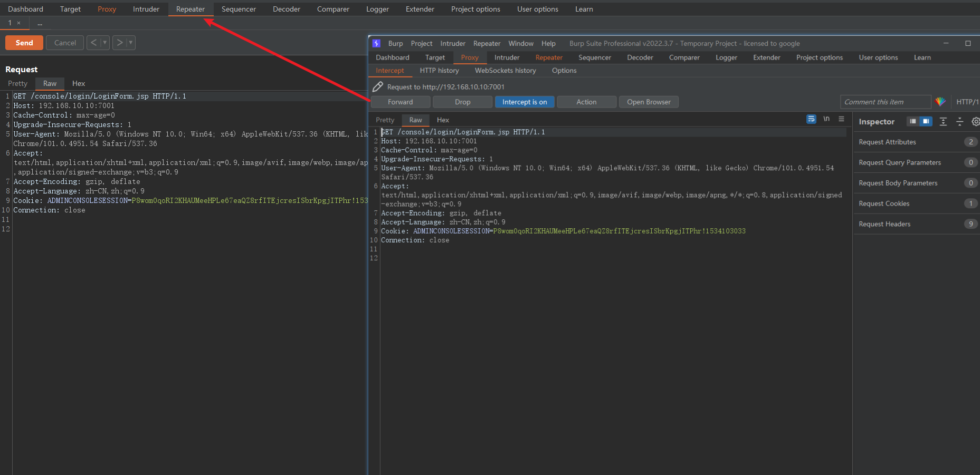Image resolution: width=980 pixels, height=475 pixels.
Task: Open Decoder tab in the back window
Action: (x=287, y=9)
